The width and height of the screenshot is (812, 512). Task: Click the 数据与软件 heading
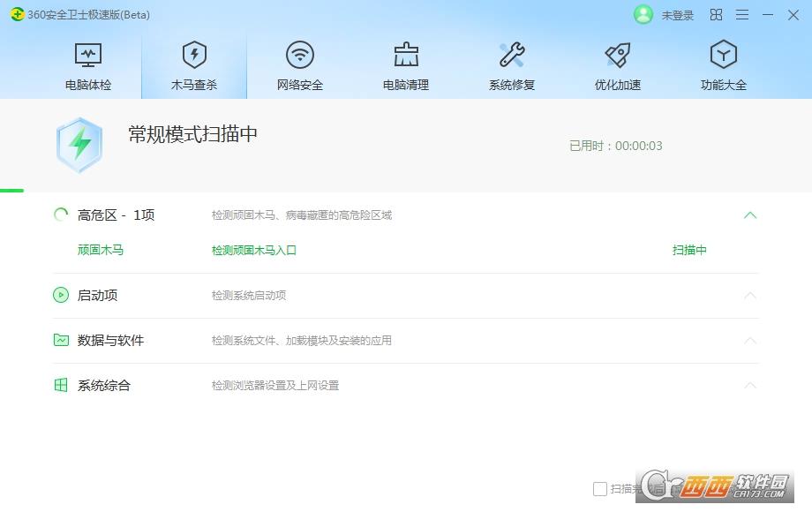coord(110,340)
